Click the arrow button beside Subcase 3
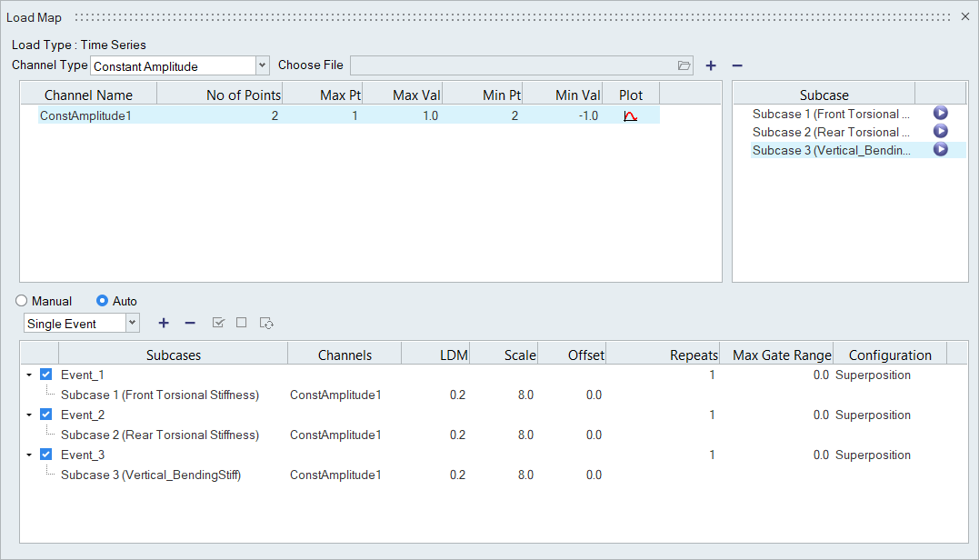979x560 pixels. coord(940,150)
